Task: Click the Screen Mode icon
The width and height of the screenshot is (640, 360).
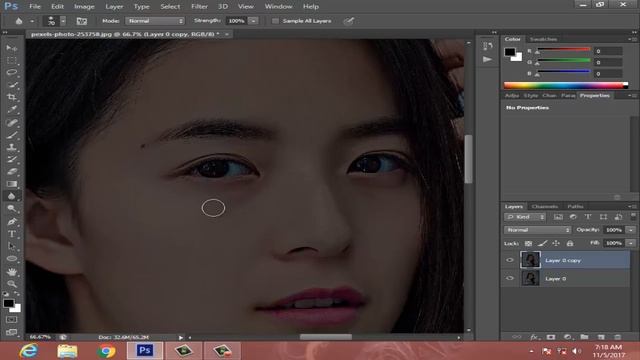Action: [x=11, y=332]
